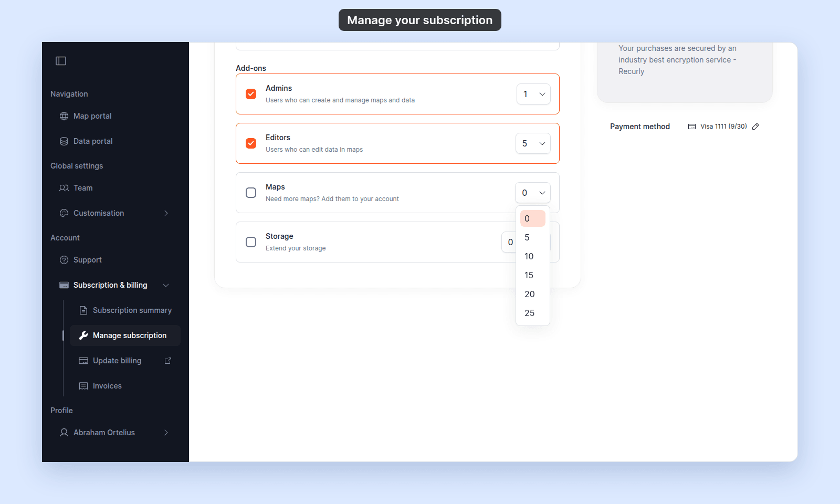Viewport: 840px width, 504px height.
Task: Open the Support page
Action: (x=115, y=260)
